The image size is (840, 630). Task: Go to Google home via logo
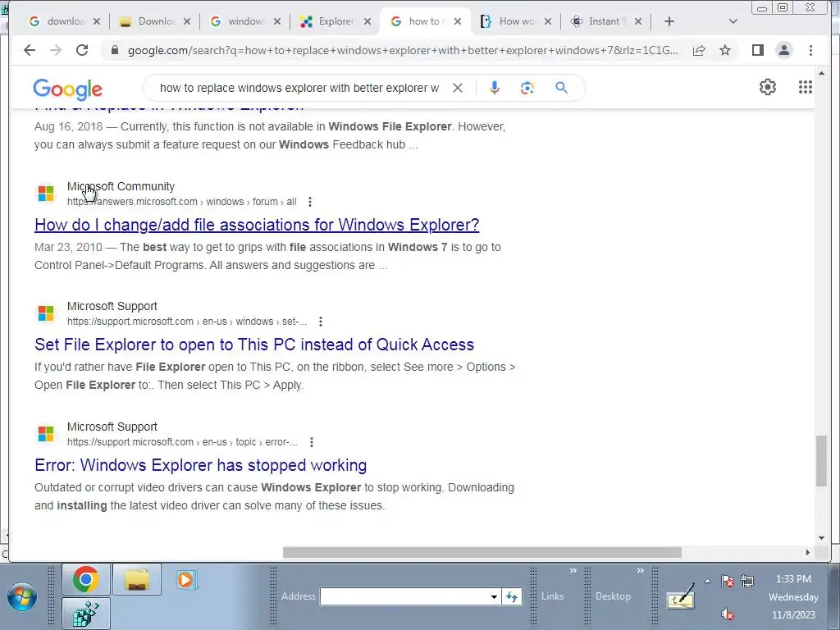click(67, 89)
